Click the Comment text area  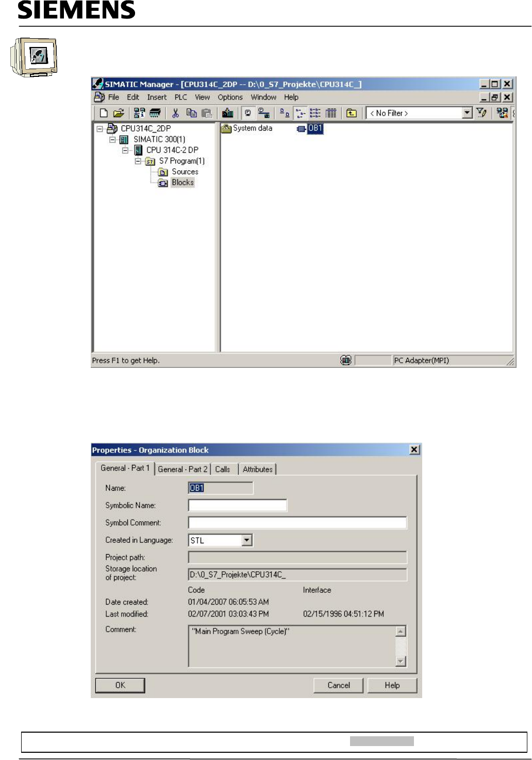click(292, 646)
